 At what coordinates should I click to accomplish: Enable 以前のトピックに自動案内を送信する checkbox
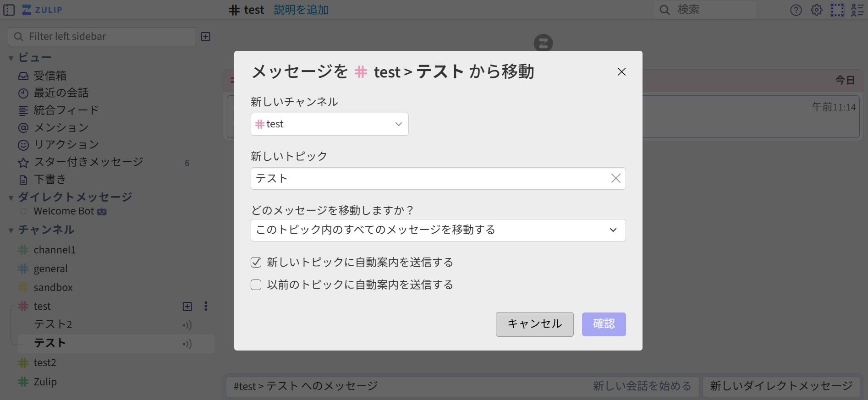point(256,285)
